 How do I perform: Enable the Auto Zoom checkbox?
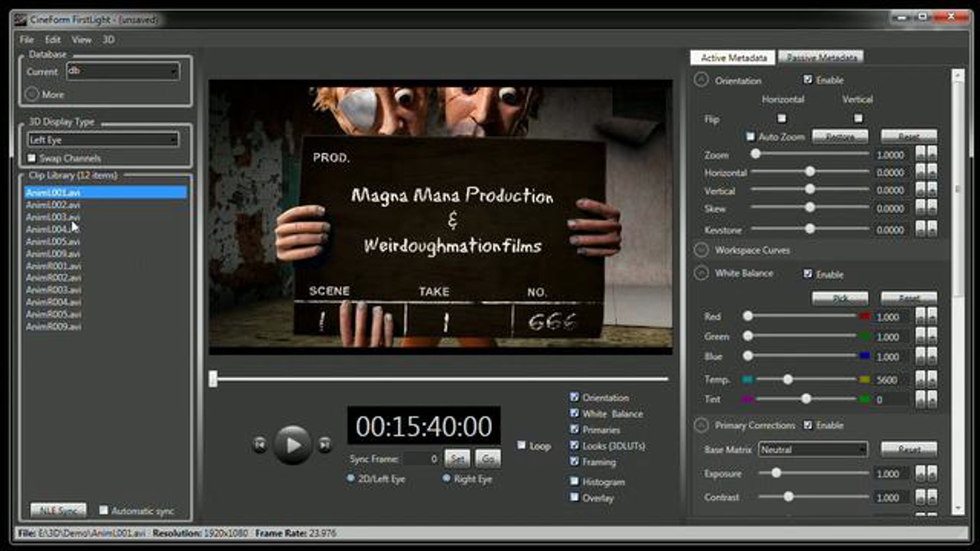click(x=751, y=136)
